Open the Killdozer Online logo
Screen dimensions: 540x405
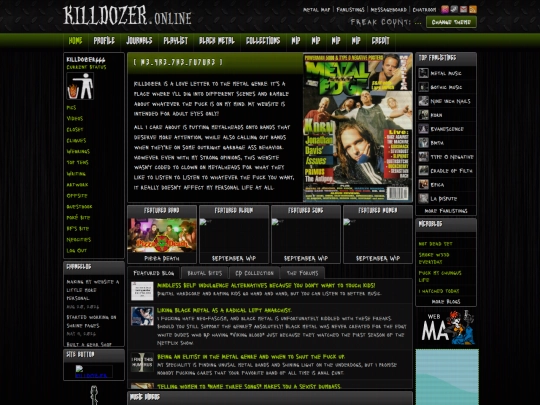(x=127, y=16)
